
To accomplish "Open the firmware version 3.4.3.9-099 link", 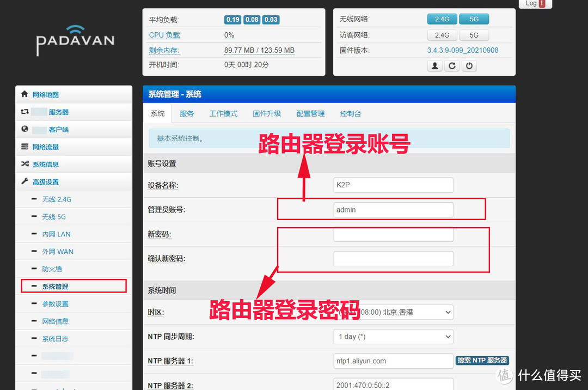I will pos(463,50).
